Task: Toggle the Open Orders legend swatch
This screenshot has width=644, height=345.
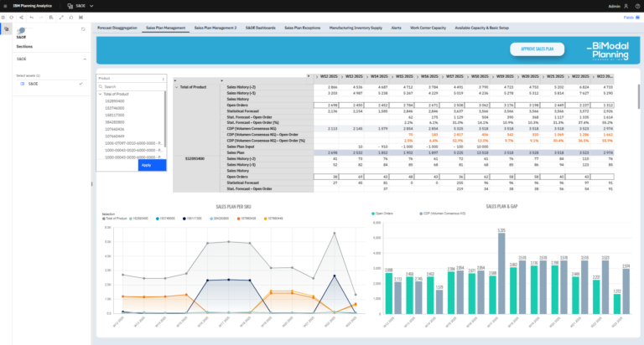Action: [x=373, y=214]
